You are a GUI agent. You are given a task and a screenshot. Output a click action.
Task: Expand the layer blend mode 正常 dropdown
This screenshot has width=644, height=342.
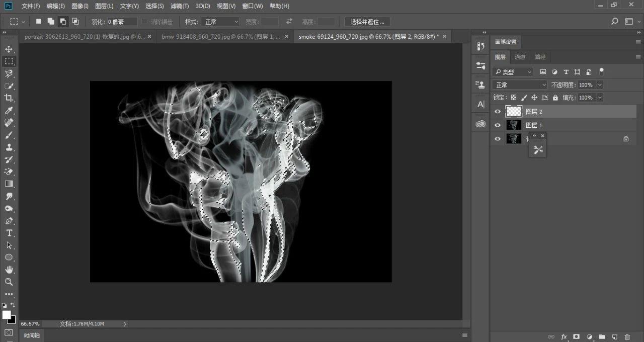click(519, 85)
